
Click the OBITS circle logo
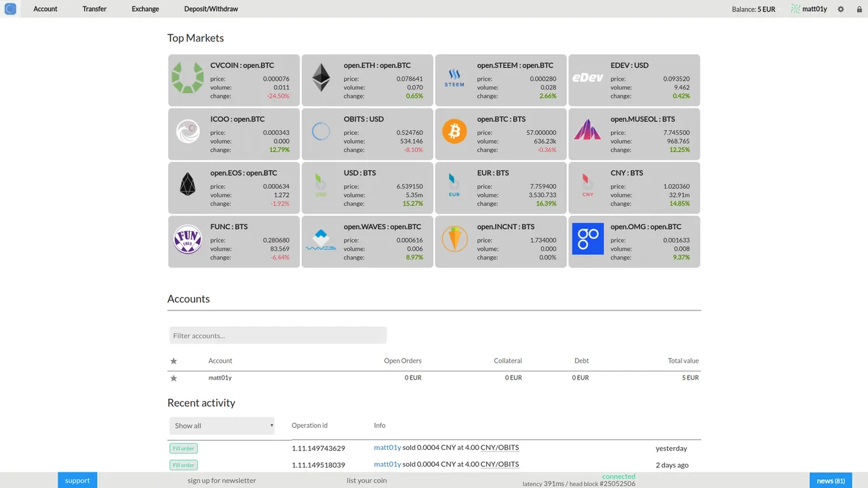coord(321,131)
